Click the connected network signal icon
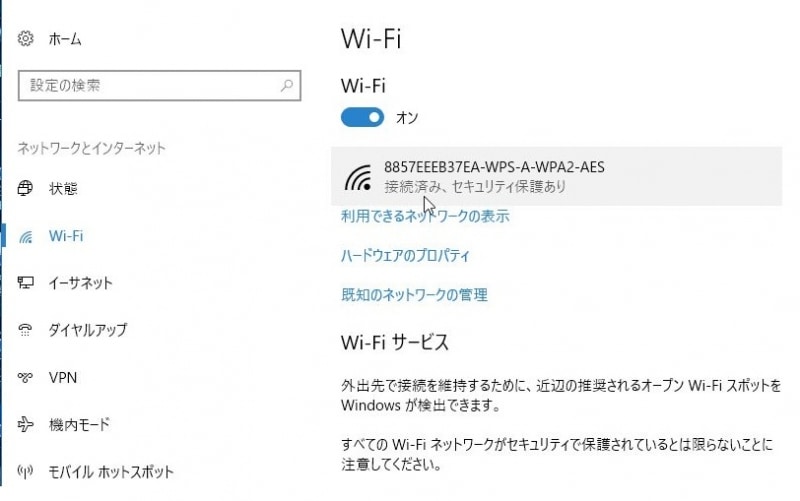Viewport: 800px width, 501px height. coord(359,176)
